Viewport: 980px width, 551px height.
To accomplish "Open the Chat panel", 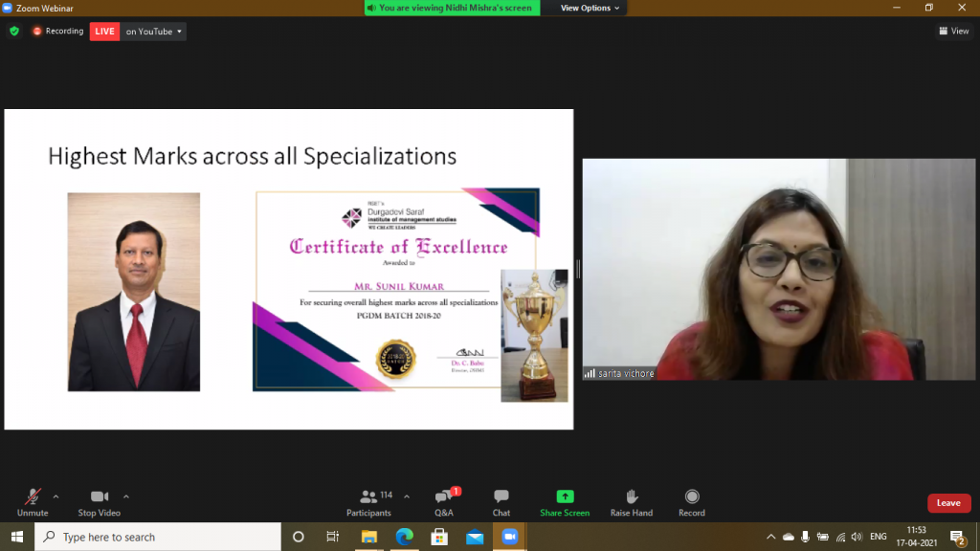I will (501, 503).
